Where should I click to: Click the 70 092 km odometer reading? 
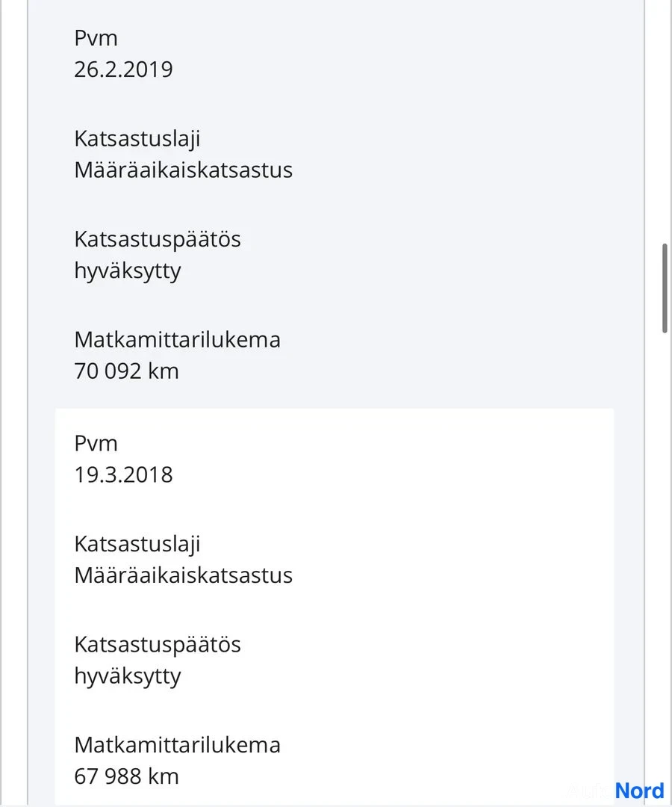(x=126, y=371)
